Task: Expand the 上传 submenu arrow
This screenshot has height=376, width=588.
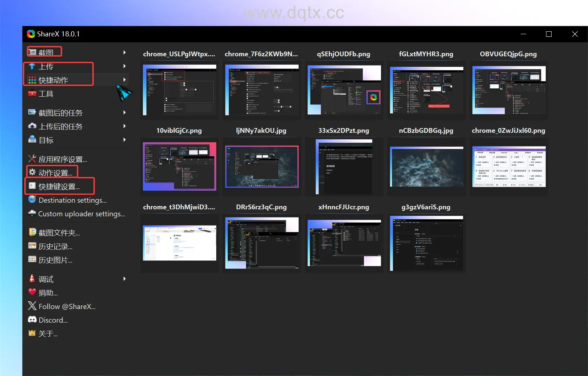Action: (125, 66)
